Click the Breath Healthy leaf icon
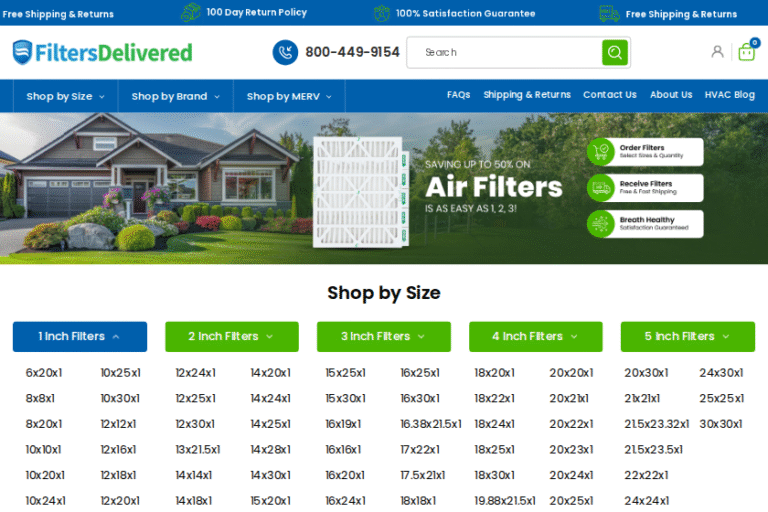The height and width of the screenshot is (512, 768). point(601,224)
